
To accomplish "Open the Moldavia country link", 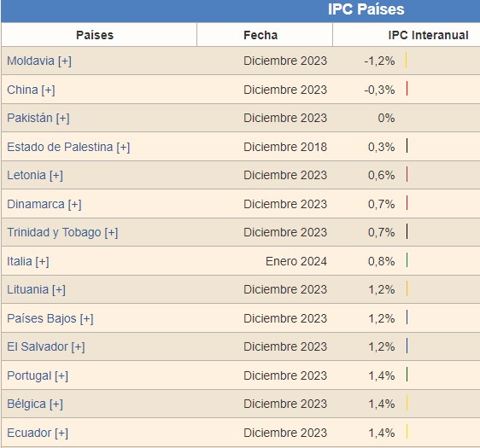I will (31, 61).
